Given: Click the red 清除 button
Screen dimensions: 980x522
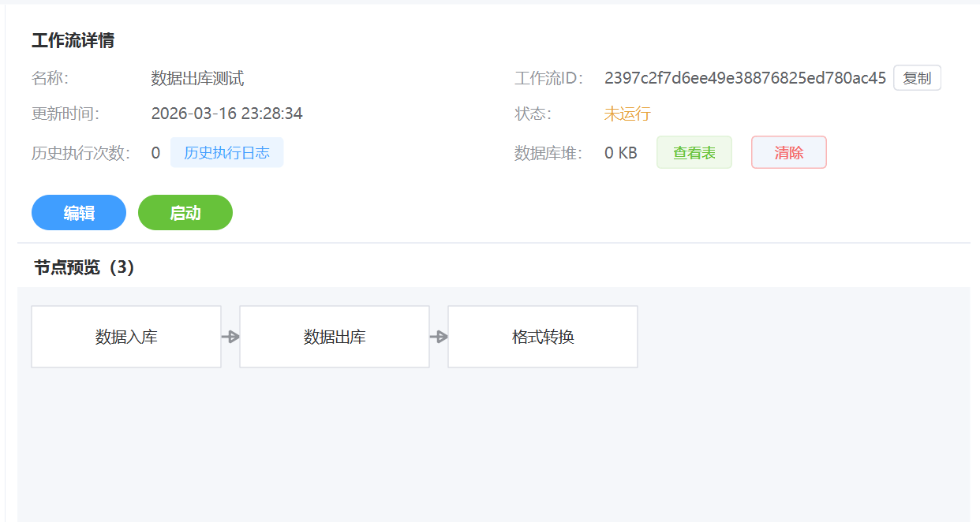Looking at the screenshot, I should pyautogui.click(x=788, y=153).
